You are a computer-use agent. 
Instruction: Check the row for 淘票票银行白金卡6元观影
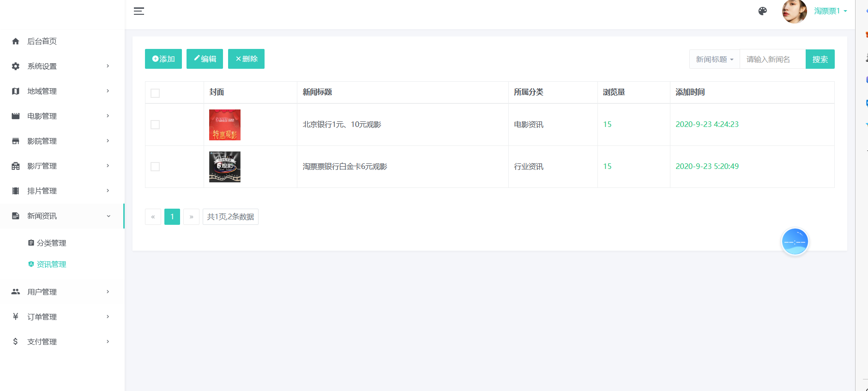155,167
